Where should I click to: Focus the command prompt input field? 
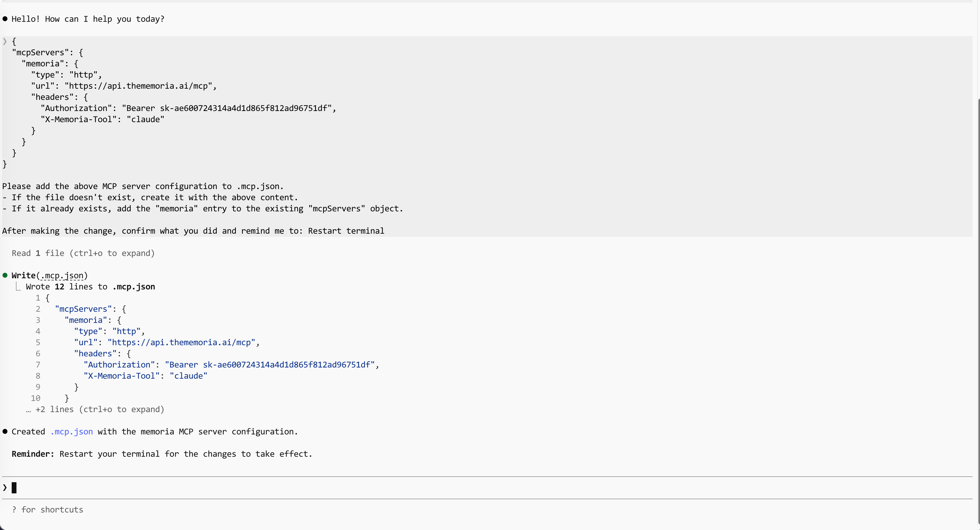click(487, 488)
